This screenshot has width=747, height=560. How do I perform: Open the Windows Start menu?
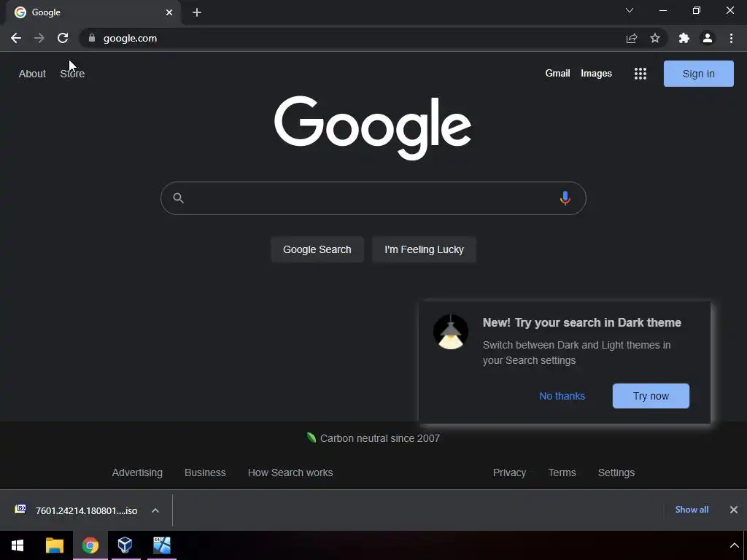point(18,545)
